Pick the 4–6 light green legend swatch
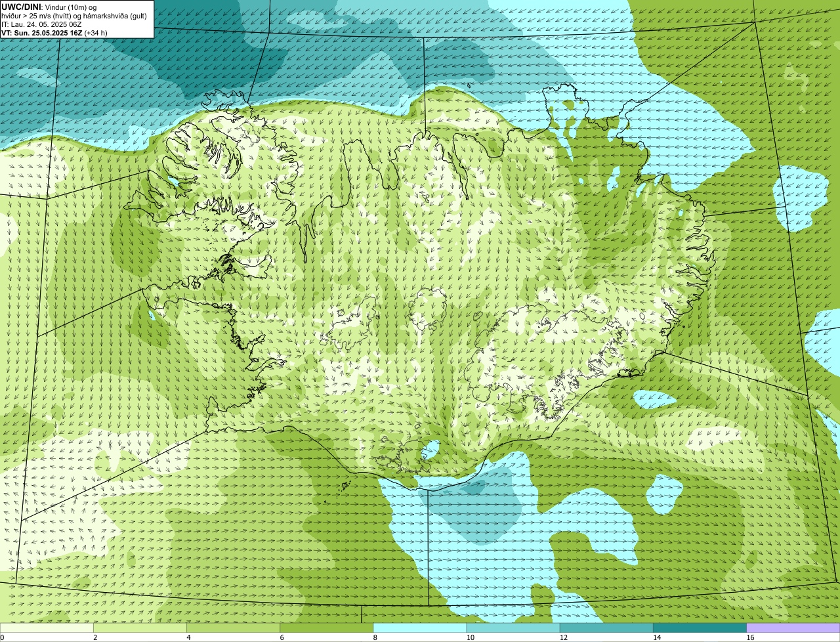The height and width of the screenshot is (642, 840). point(233,628)
